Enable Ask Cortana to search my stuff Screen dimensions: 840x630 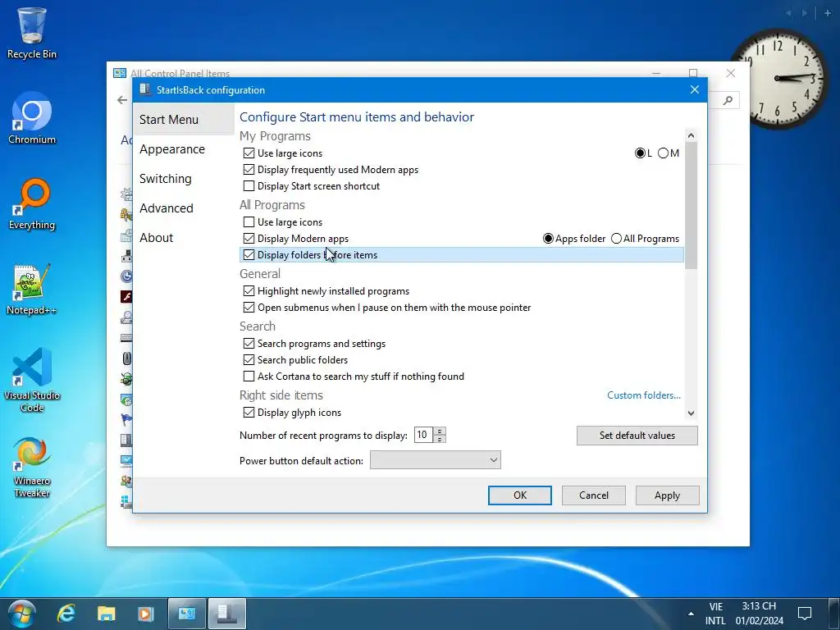(x=249, y=376)
